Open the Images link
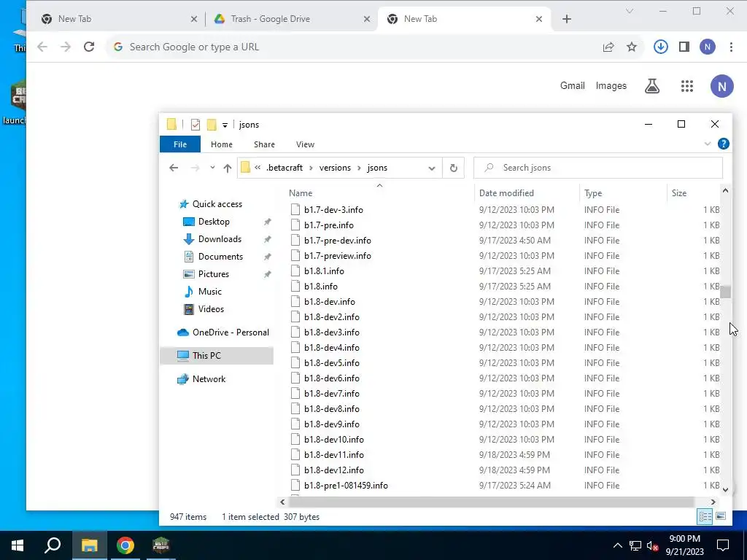747x560 pixels. click(611, 86)
